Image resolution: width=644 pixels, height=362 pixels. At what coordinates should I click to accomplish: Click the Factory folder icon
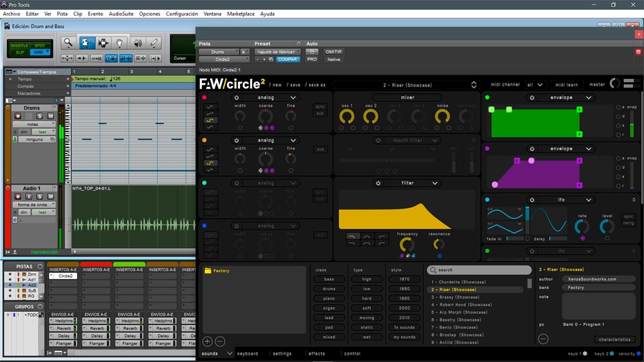(208, 271)
